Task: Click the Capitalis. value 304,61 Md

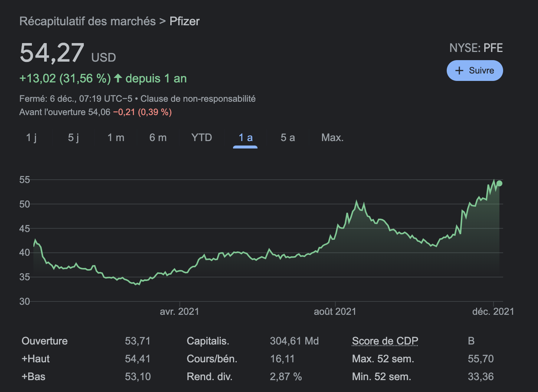Action: pos(294,341)
